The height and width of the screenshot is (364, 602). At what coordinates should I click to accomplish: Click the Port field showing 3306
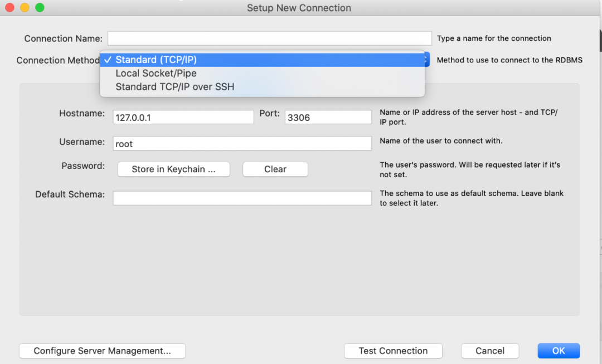[328, 117]
